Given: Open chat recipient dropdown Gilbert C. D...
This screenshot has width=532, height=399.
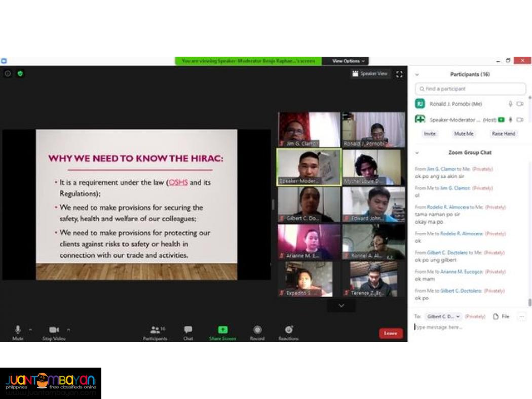Looking at the screenshot, I should coord(443,316).
